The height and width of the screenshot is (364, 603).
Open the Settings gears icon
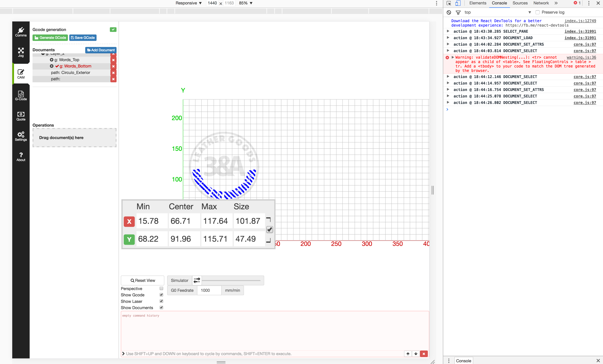coord(21,136)
